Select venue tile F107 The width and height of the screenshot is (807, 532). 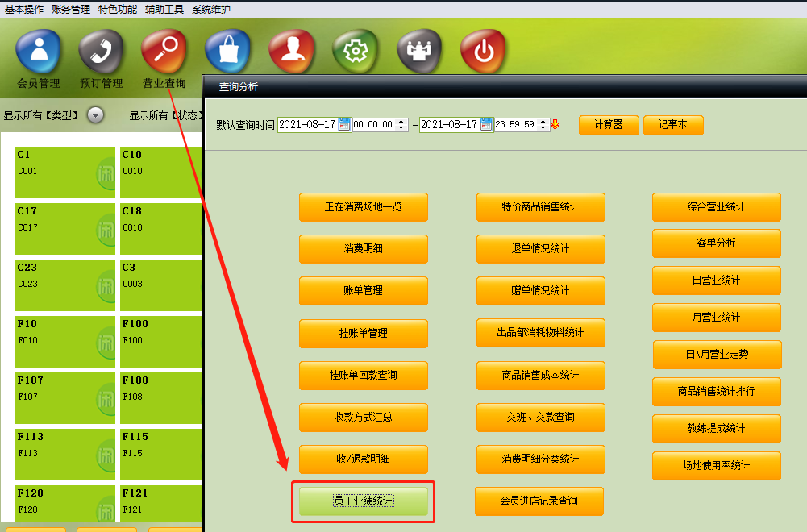pos(65,398)
